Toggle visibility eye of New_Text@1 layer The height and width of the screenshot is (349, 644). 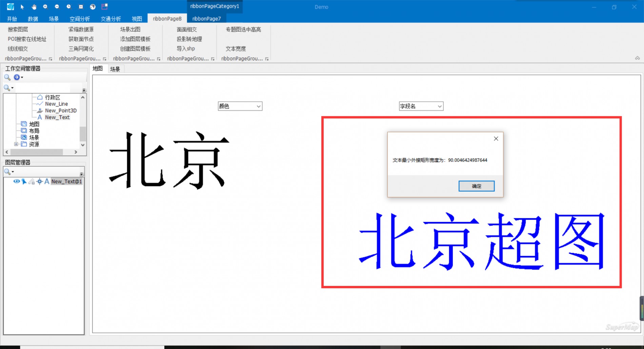coord(16,181)
